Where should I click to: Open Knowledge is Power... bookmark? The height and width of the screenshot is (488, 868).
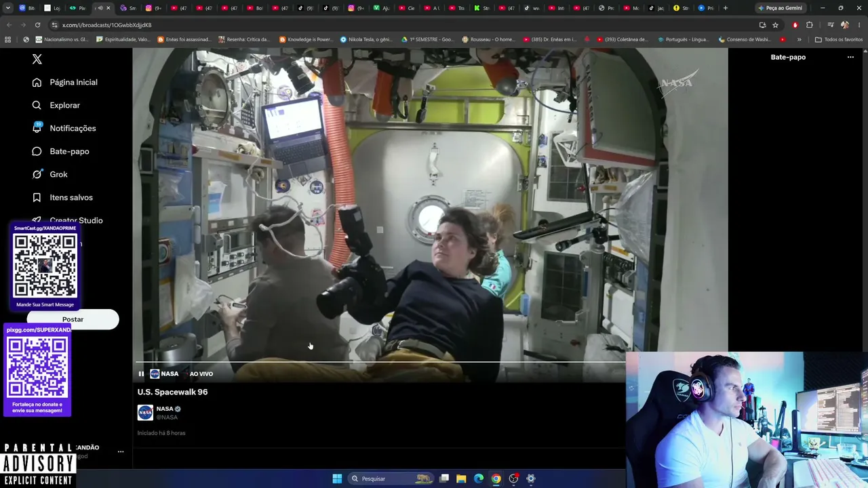click(306, 39)
